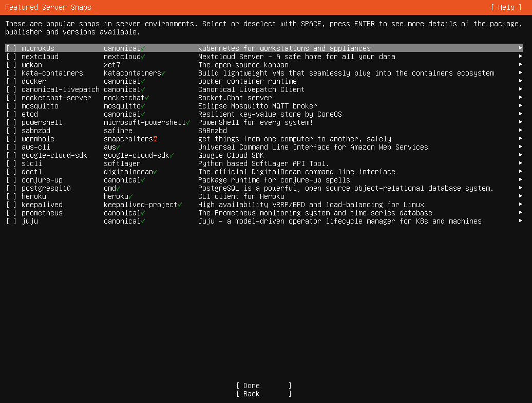Toggle the wekan snap checkbox
The height and width of the screenshot is (403, 532).
(11, 64)
